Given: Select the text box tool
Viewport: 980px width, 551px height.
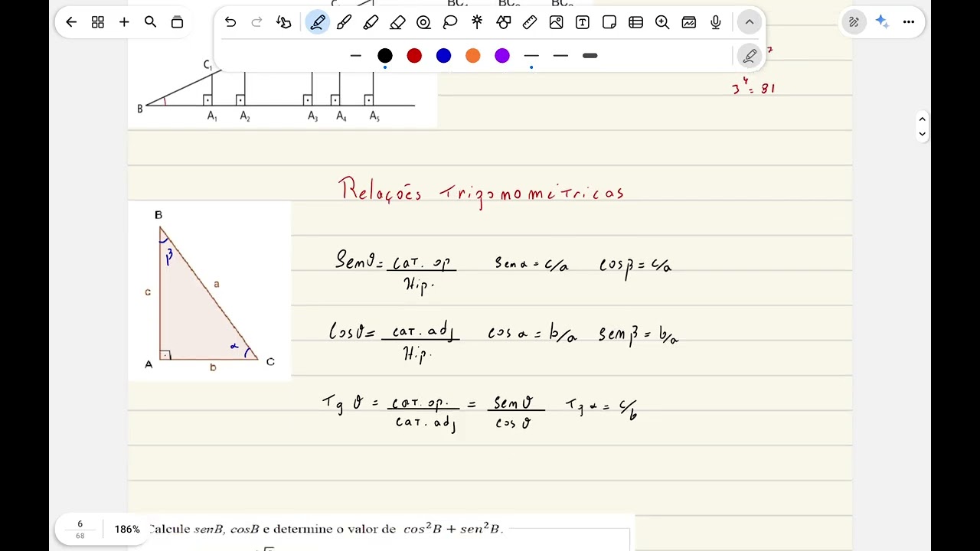Looking at the screenshot, I should [x=583, y=22].
